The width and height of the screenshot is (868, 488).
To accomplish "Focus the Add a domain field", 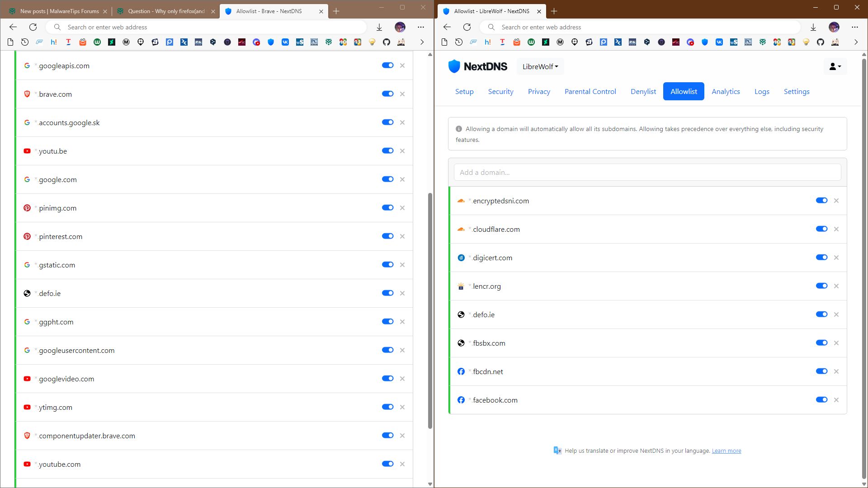I will coord(647,172).
